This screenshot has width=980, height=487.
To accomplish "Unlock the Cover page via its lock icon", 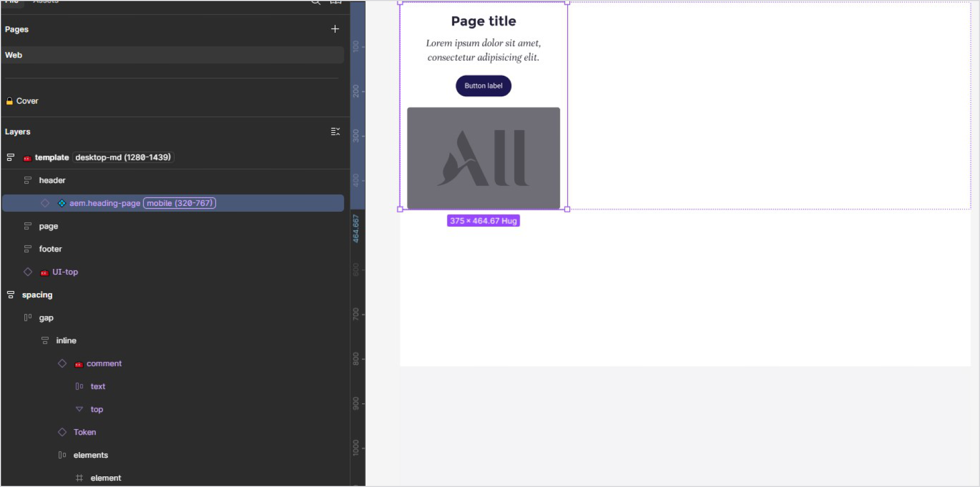I will point(8,101).
